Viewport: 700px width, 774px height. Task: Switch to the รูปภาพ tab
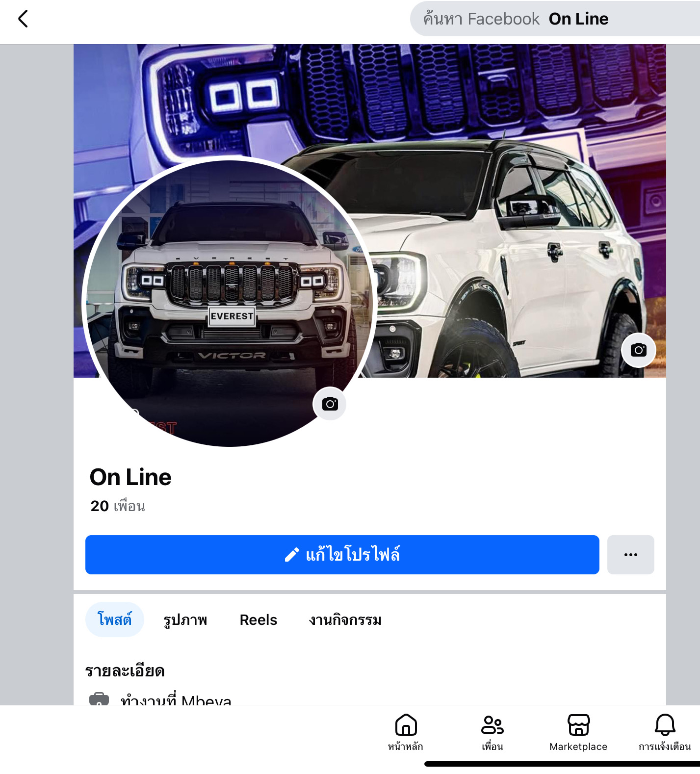tap(185, 619)
